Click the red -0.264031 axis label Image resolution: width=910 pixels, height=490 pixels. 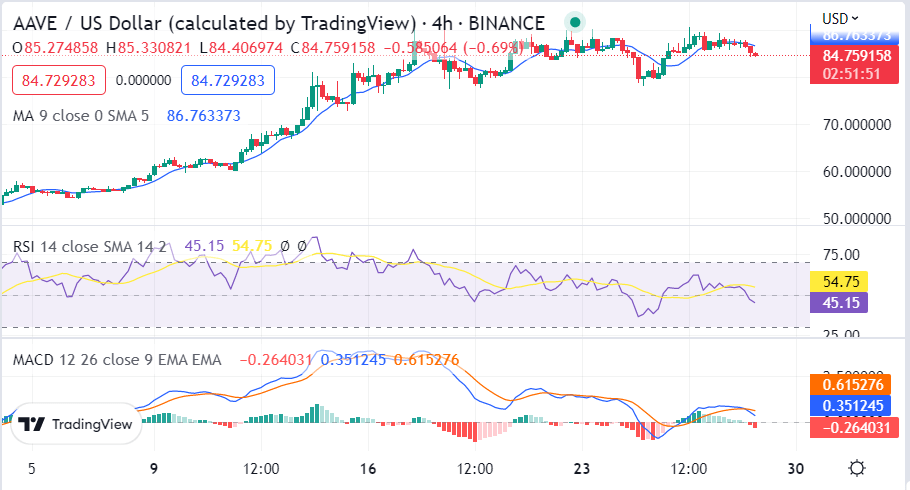[853, 428]
